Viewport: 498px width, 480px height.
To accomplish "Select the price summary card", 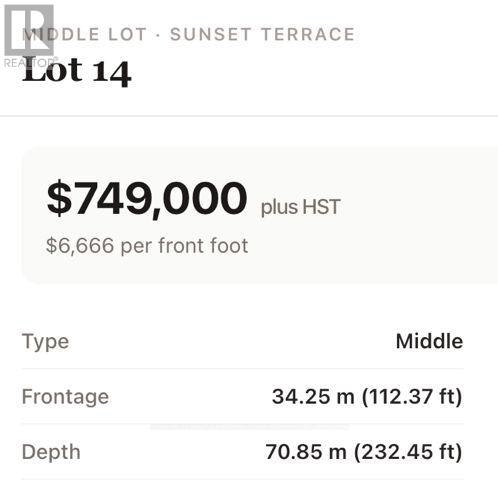I will (x=260, y=216).
